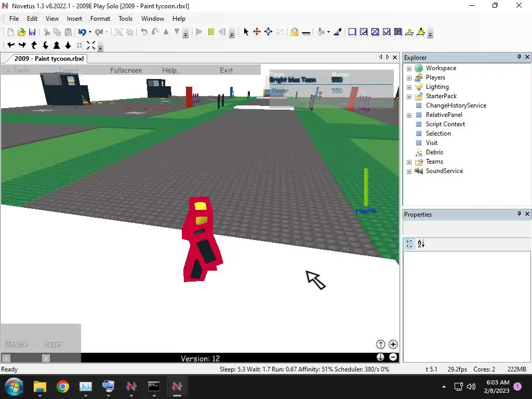The width and height of the screenshot is (532, 399).
Task: Select the 2009 - Paint tycoon.rbxl tab
Action: (49, 58)
